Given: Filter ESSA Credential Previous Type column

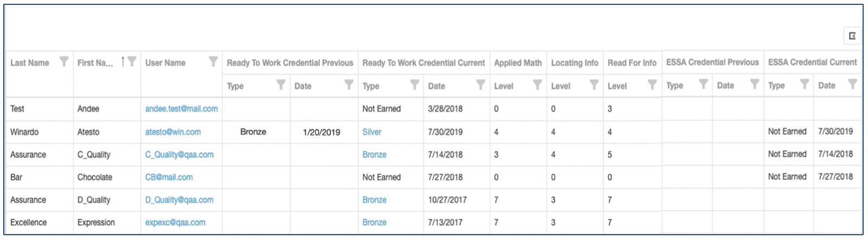Looking at the screenshot, I should [x=703, y=84].
